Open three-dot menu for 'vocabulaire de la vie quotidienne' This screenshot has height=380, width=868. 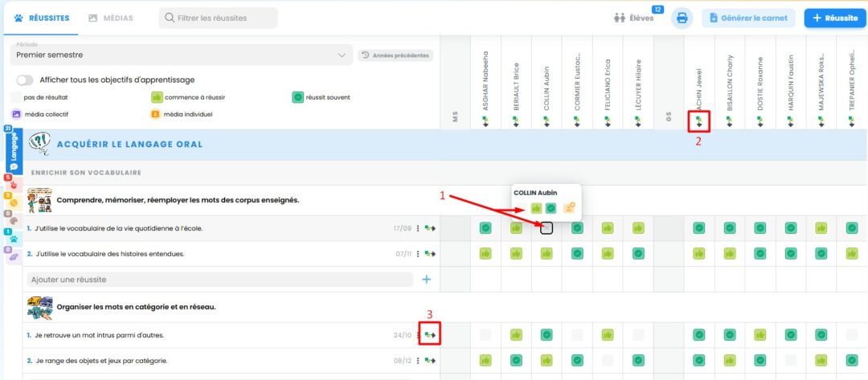coord(418,229)
